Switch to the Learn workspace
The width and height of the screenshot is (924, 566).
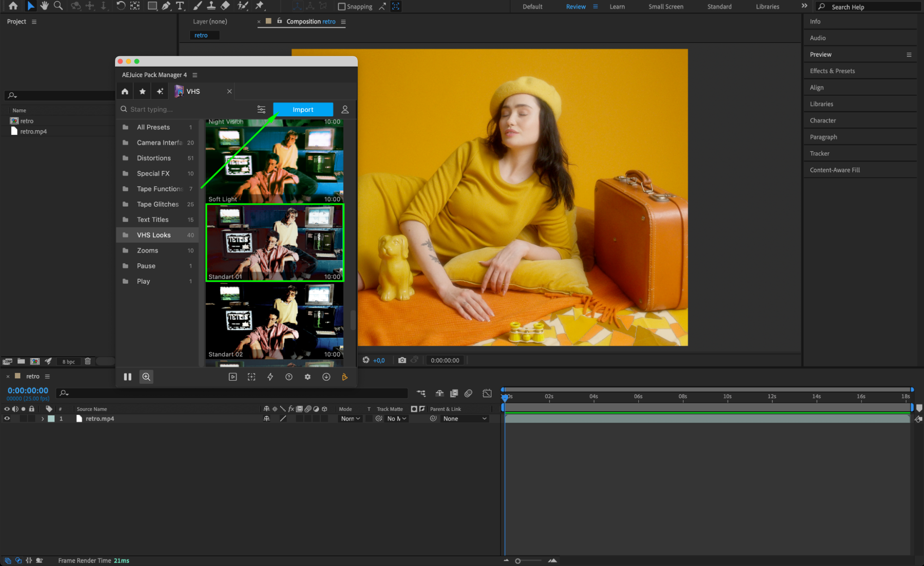(617, 6)
